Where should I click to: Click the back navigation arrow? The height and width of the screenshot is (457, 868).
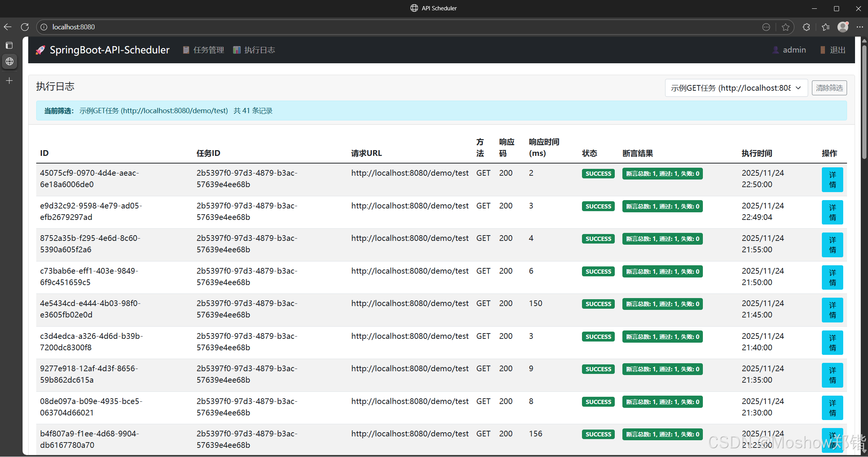coord(8,27)
